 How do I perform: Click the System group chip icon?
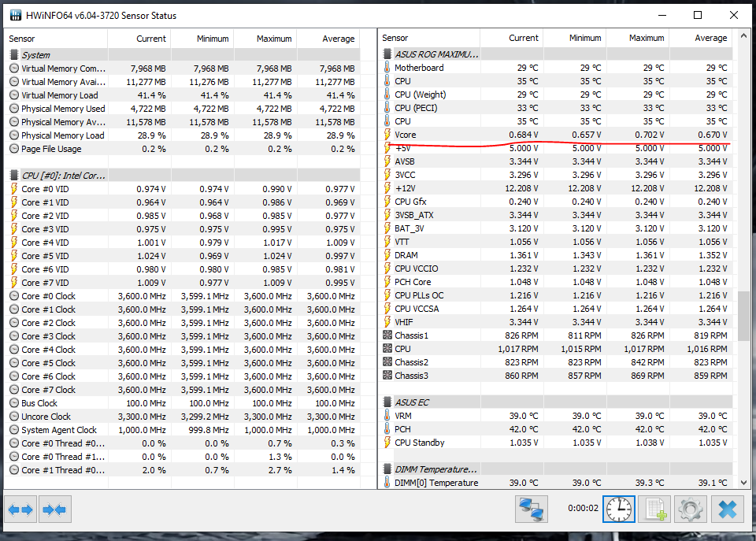click(14, 55)
